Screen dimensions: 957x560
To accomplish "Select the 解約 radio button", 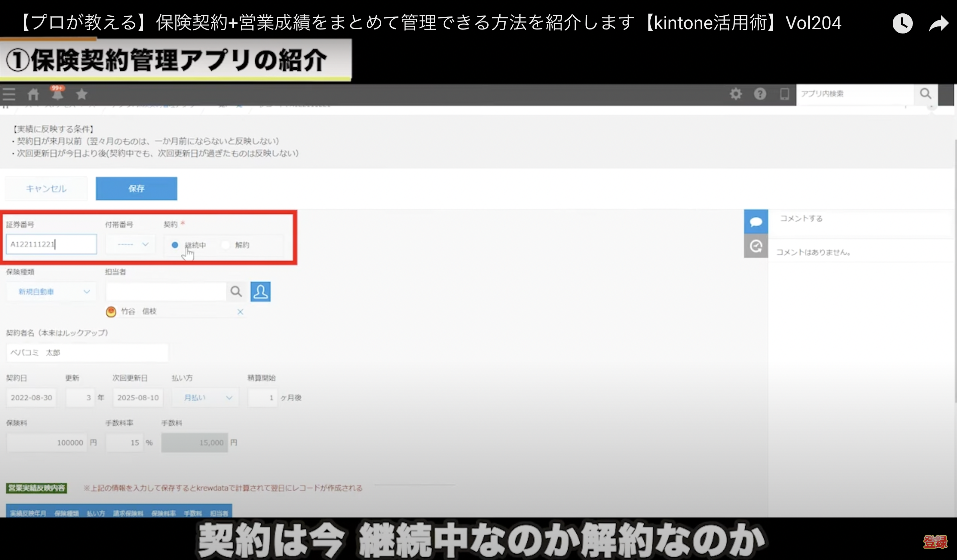I will tap(226, 245).
